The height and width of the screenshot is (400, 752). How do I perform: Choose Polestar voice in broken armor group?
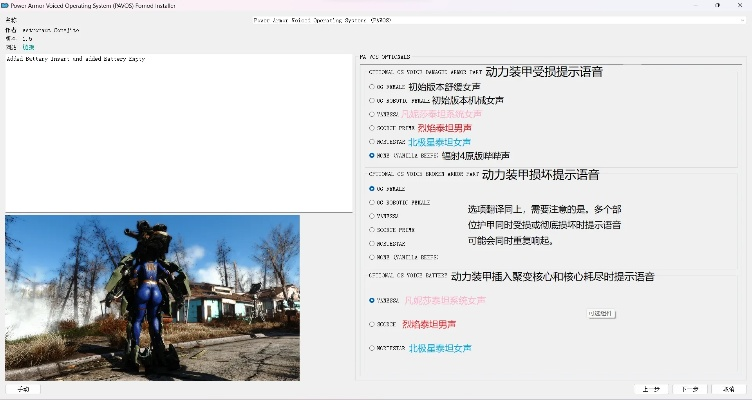pyautogui.click(x=372, y=244)
